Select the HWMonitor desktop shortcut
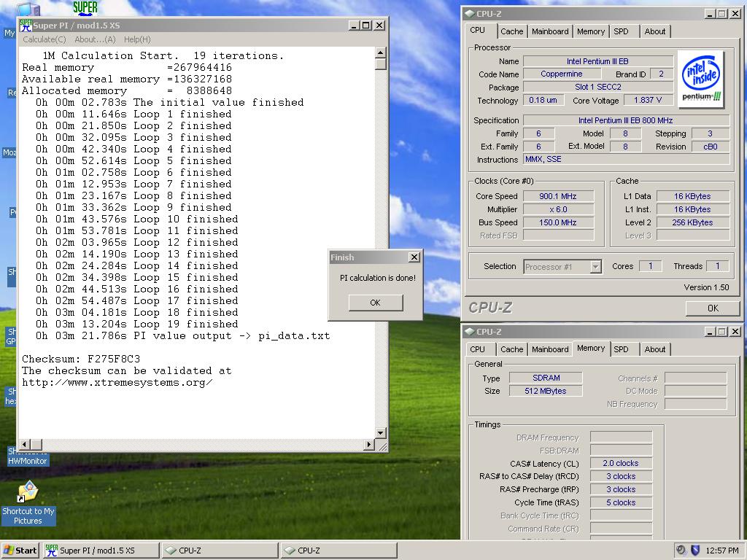 28,456
